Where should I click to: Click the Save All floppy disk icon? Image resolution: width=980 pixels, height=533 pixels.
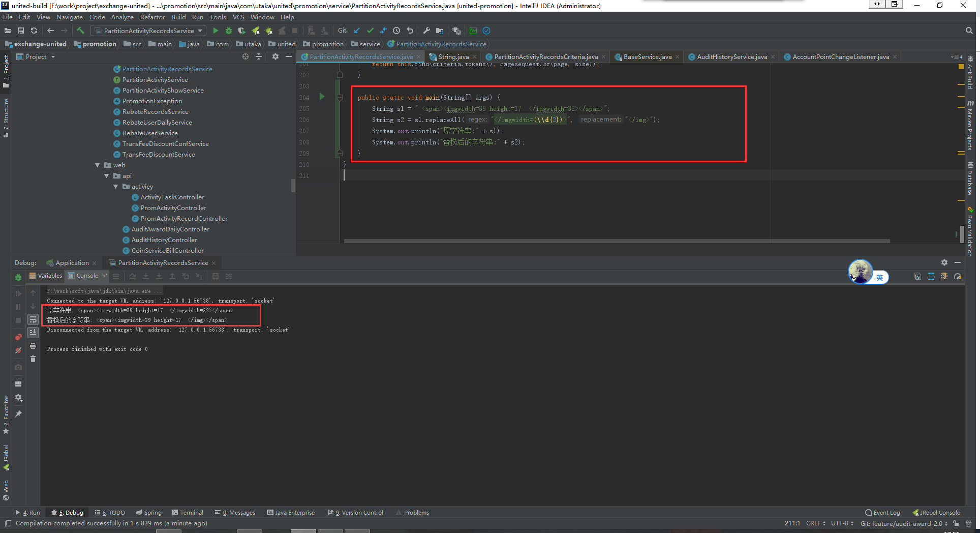pyautogui.click(x=21, y=31)
